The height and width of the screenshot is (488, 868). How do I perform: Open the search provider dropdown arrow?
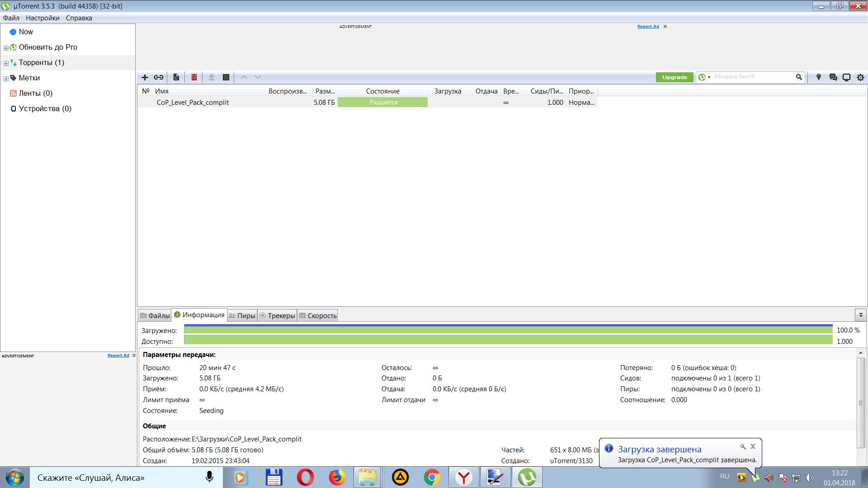(x=709, y=77)
